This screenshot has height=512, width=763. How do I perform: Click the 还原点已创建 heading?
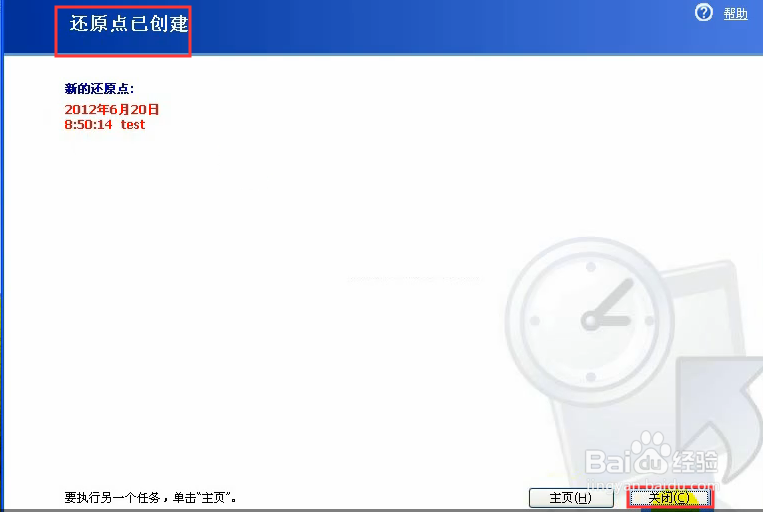click(x=128, y=24)
